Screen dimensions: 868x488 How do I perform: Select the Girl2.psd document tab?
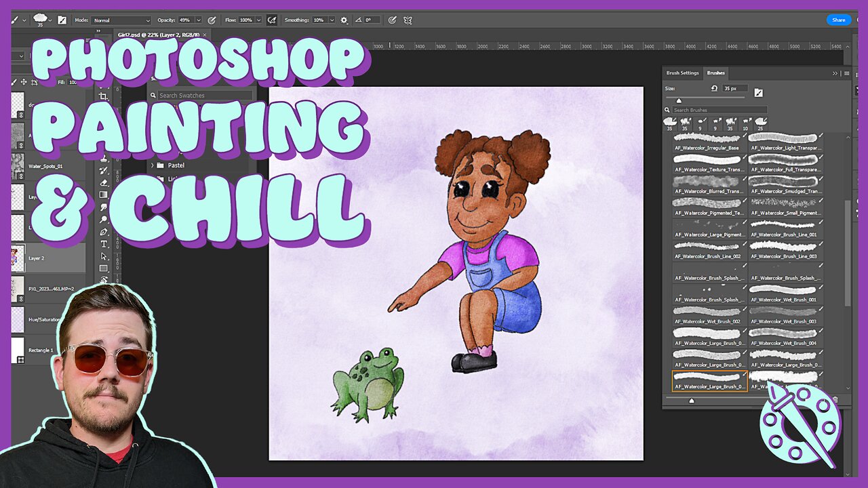pos(159,34)
